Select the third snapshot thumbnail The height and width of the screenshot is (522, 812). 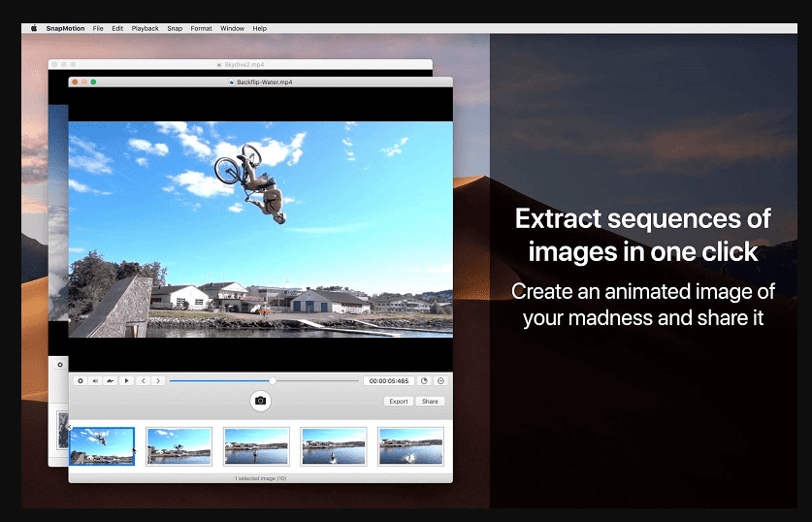pyautogui.click(x=256, y=446)
